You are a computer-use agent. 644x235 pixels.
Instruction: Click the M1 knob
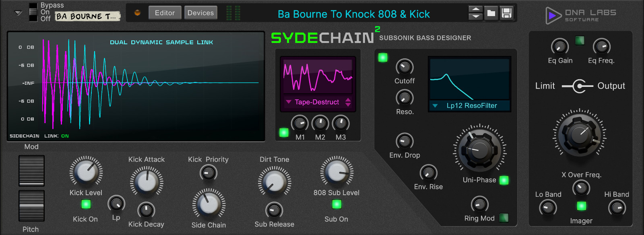pyautogui.click(x=300, y=123)
